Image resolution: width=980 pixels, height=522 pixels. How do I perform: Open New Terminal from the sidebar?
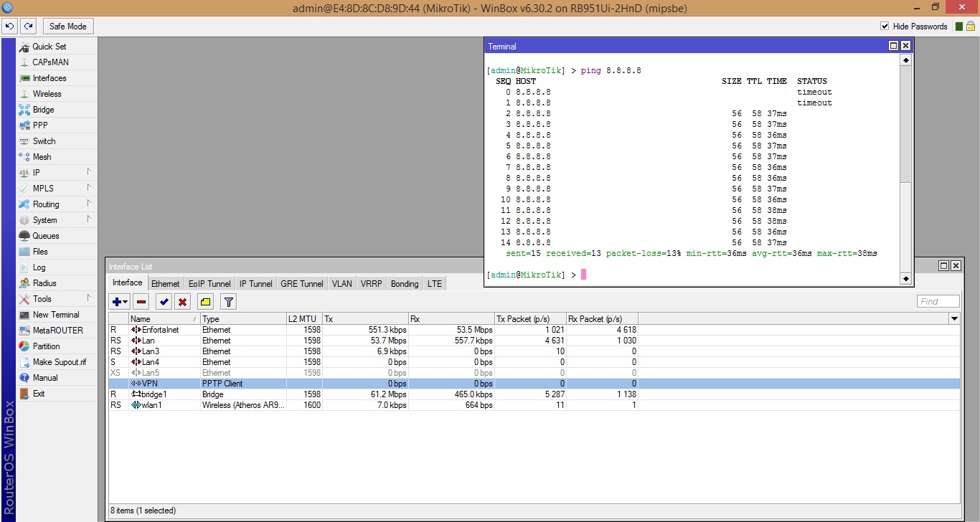coord(56,315)
